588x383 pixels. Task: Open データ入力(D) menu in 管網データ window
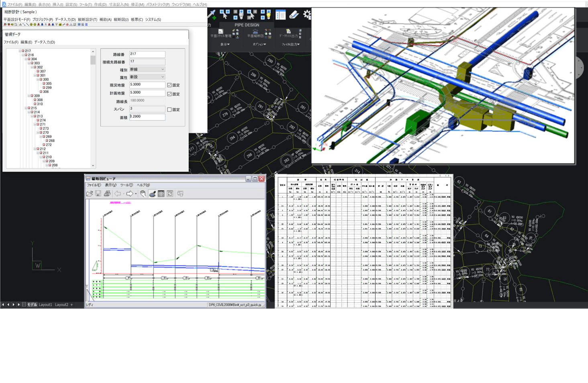(x=45, y=42)
